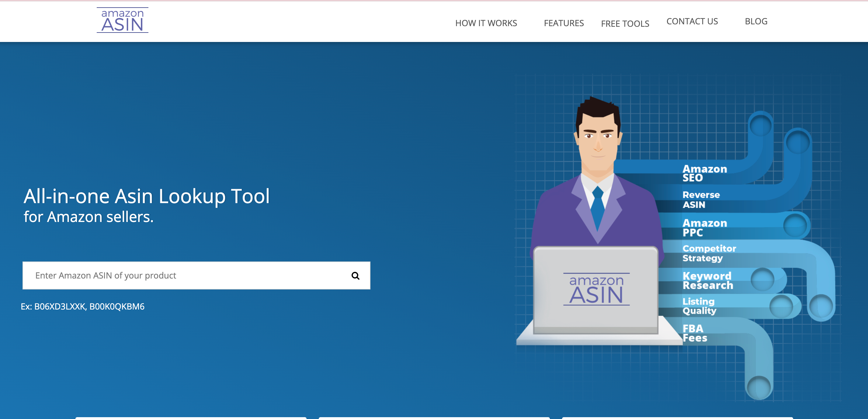Click the All-in-one Asin Lookup Tool heading

[x=147, y=196]
